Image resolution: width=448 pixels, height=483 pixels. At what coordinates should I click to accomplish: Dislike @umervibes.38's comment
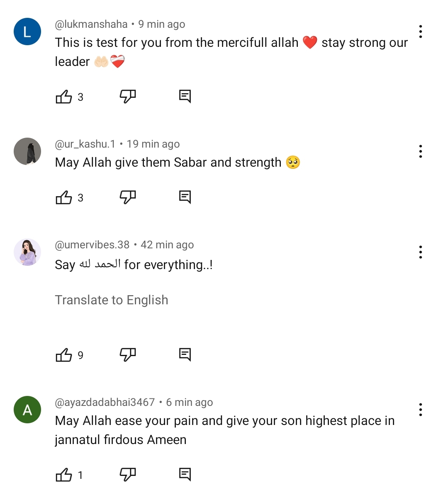[x=128, y=354]
